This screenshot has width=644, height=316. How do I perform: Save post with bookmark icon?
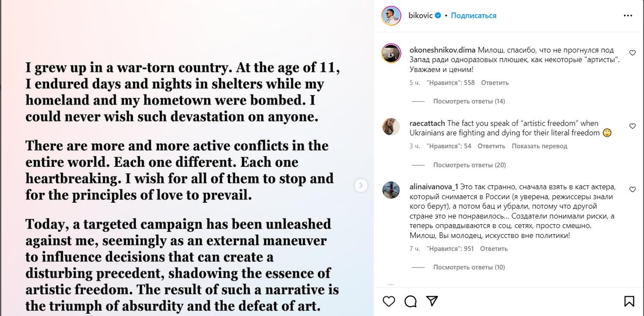[x=629, y=301]
